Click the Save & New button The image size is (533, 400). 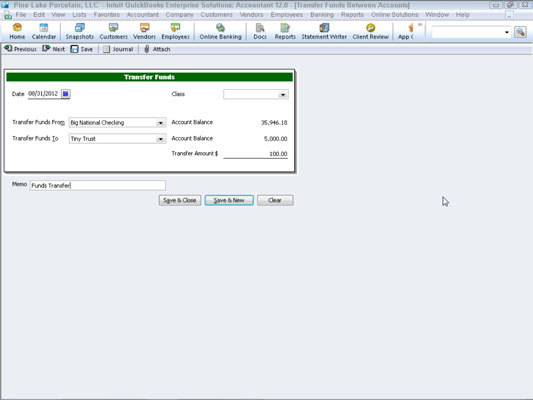tap(229, 200)
